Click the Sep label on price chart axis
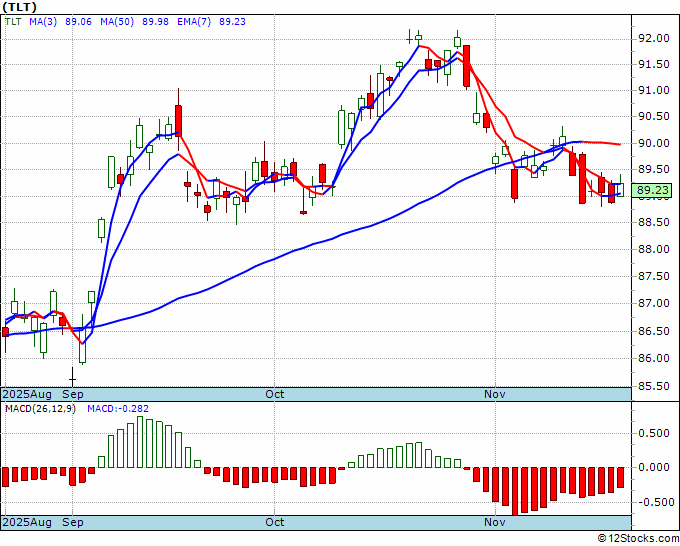 [x=73, y=394]
